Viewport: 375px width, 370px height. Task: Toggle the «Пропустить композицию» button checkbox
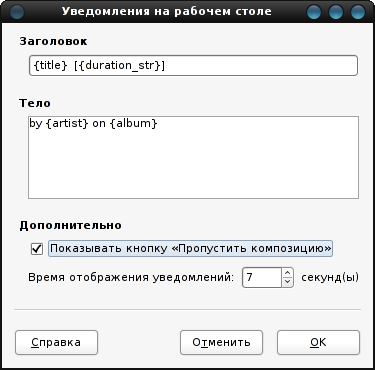37,249
